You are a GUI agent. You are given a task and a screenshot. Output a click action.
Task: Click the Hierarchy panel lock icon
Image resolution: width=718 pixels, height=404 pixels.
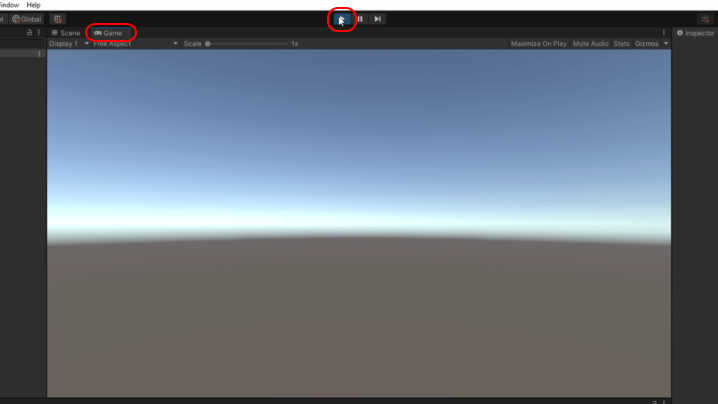tap(30, 33)
